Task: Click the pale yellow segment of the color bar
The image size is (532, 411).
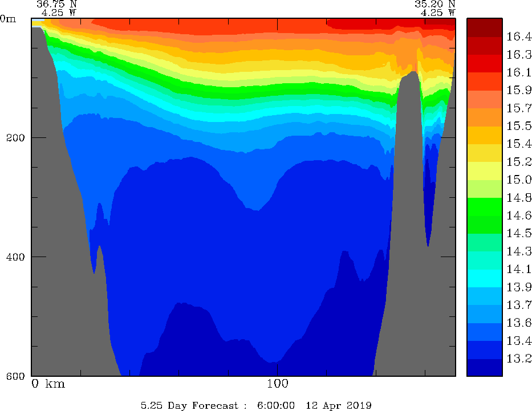Action: tap(485, 171)
